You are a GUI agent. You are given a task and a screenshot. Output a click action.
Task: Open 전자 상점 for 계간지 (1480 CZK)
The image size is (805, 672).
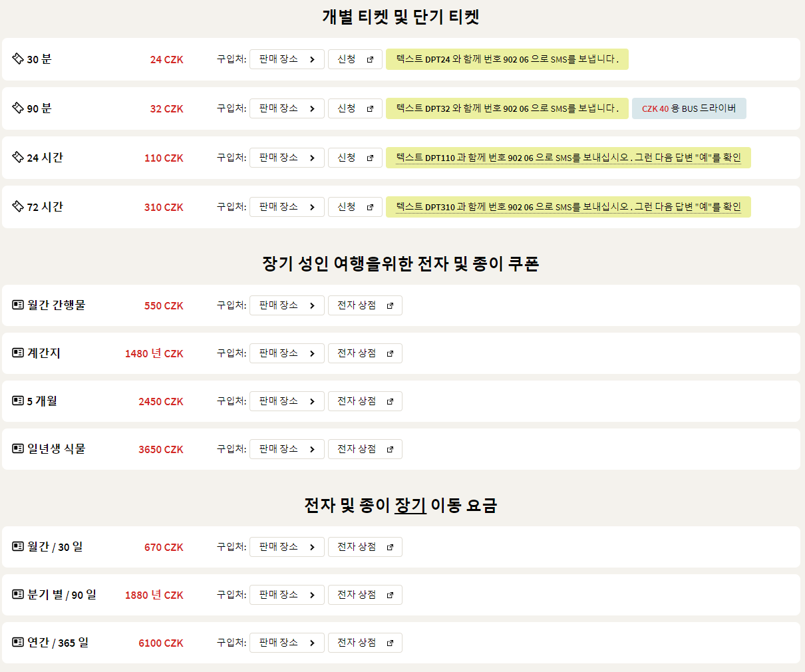tap(365, 353)
